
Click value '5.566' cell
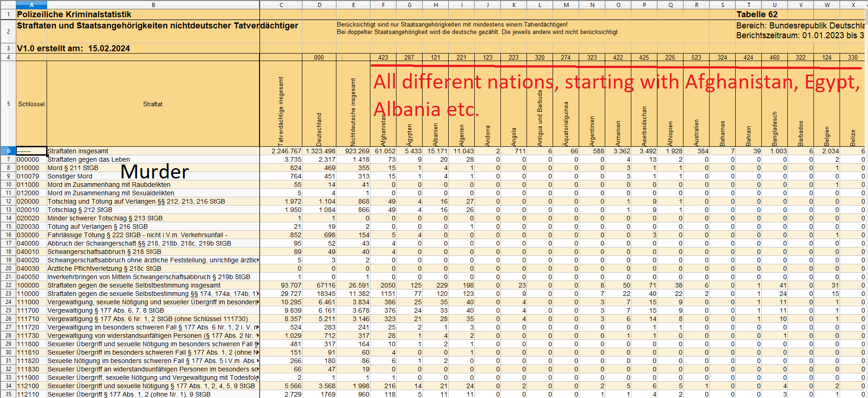pos(281,386)
